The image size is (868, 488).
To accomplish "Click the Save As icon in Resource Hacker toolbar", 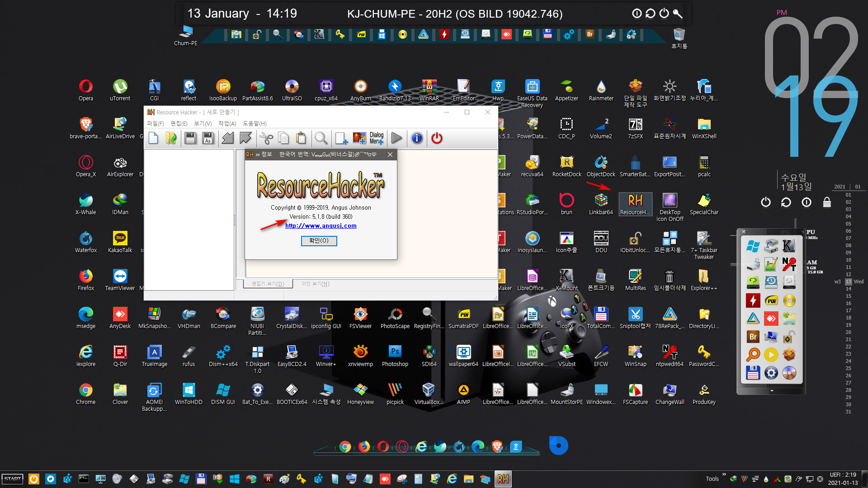I will click(208, 138).
